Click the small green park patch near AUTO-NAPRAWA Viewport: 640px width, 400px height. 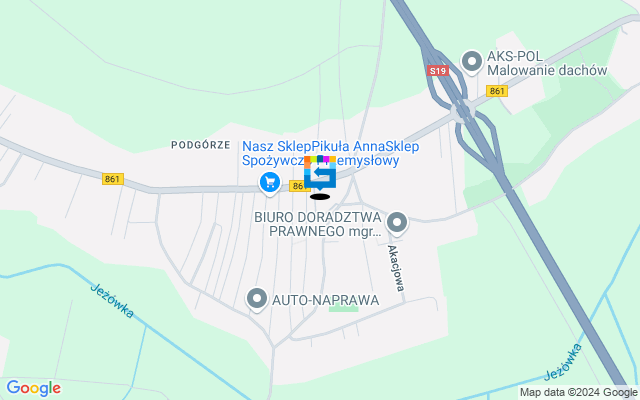[343, 309]
